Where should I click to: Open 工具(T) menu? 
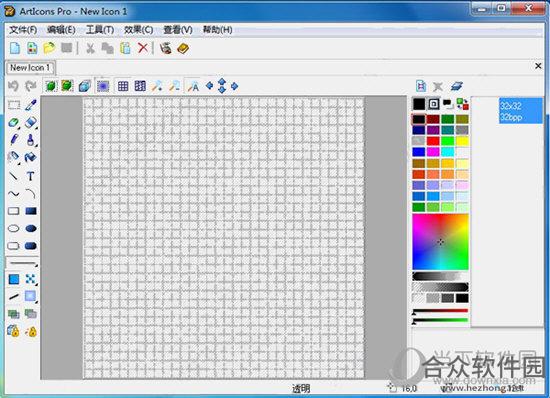(x=100, y=30)
